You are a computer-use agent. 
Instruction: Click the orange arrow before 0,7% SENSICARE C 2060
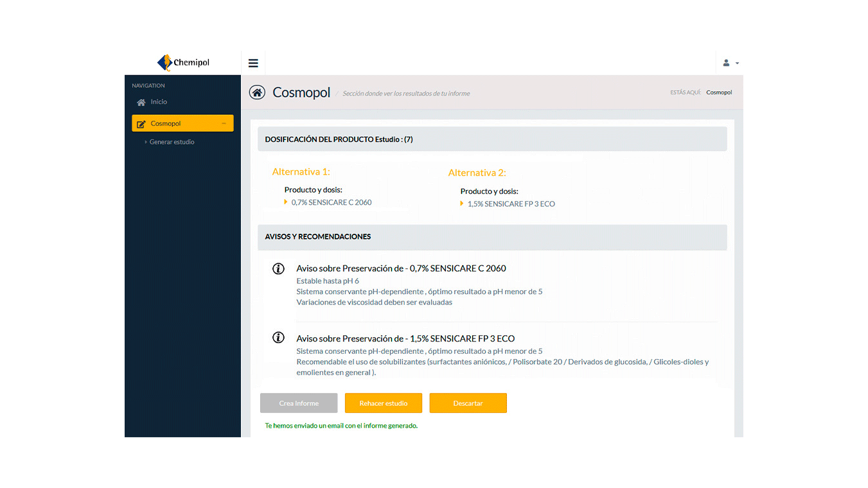[x=286, y=202]
